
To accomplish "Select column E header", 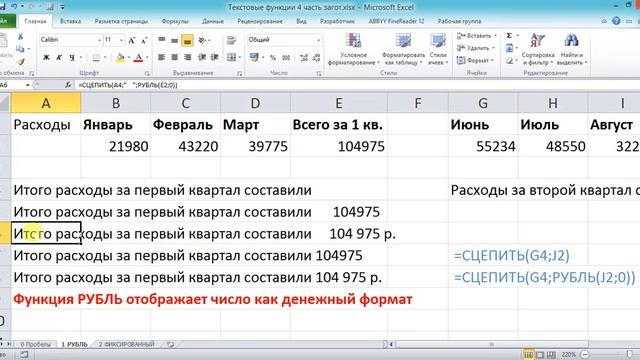I will pos(338,103).
